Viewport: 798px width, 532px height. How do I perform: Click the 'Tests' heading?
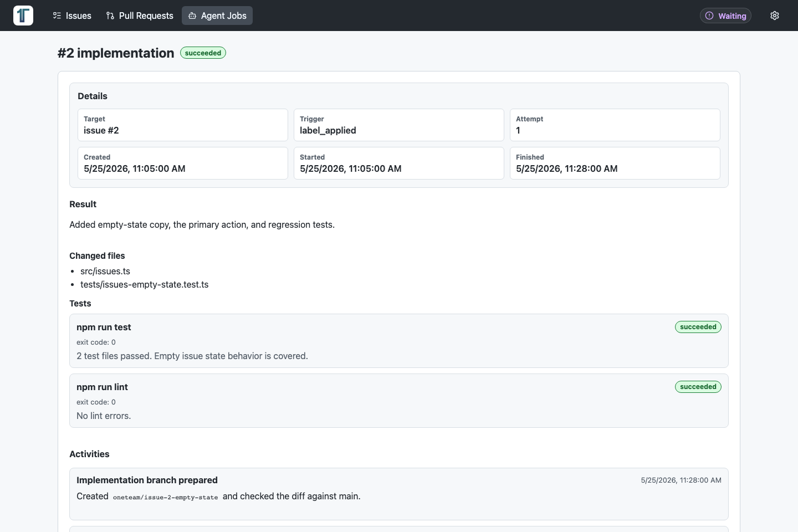point(80,303)
